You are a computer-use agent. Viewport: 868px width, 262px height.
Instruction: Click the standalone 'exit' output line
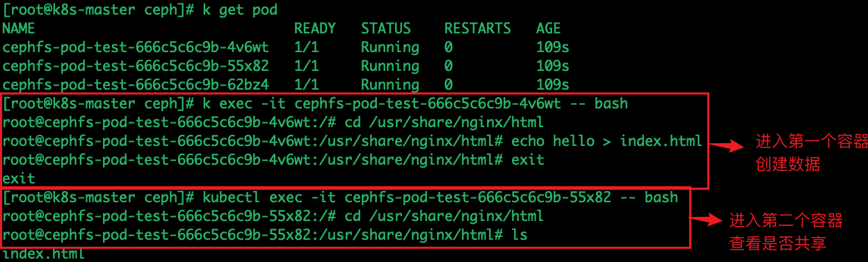[19, 179]
